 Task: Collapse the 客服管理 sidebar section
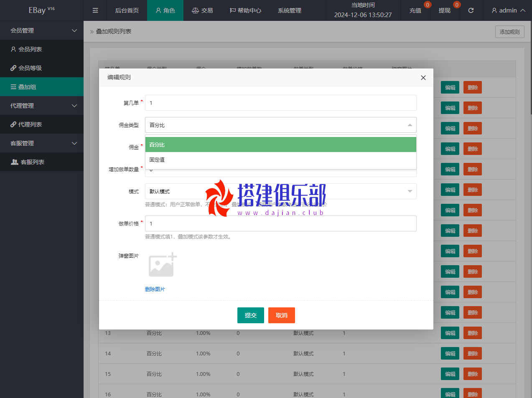click(x=42, y=143)
